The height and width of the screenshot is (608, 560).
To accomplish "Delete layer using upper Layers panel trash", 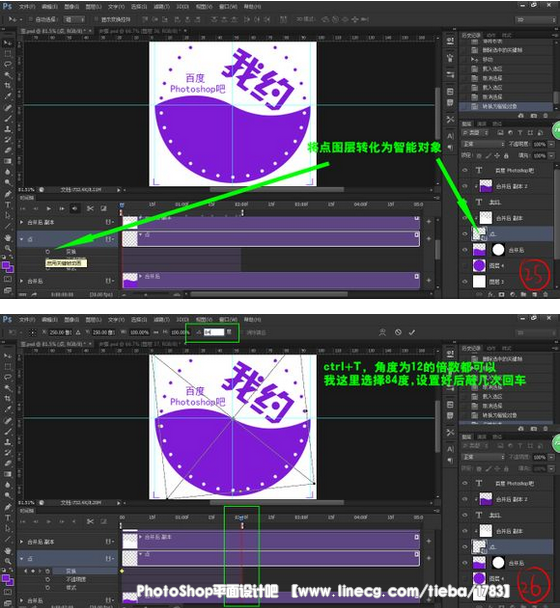I will (x=546, y=294).
